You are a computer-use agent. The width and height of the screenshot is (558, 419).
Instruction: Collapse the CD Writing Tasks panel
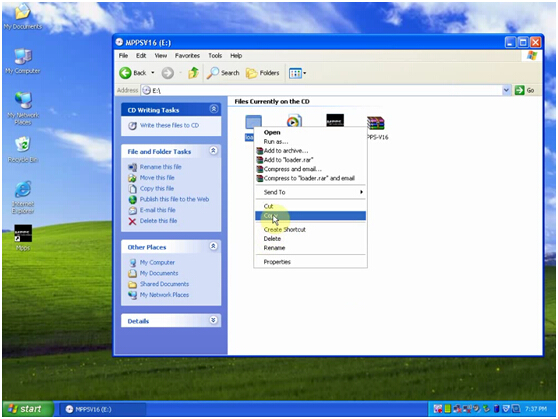(x=214, y=109)
